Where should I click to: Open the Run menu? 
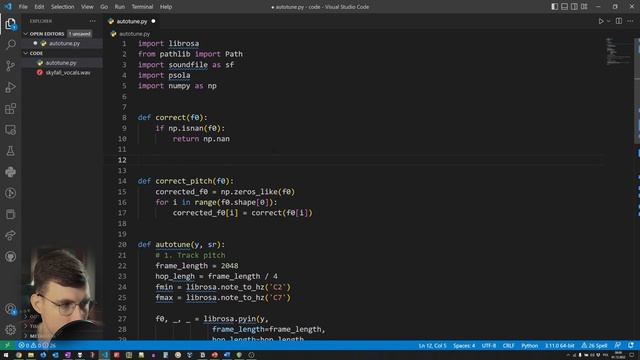(x=120, y=7)
